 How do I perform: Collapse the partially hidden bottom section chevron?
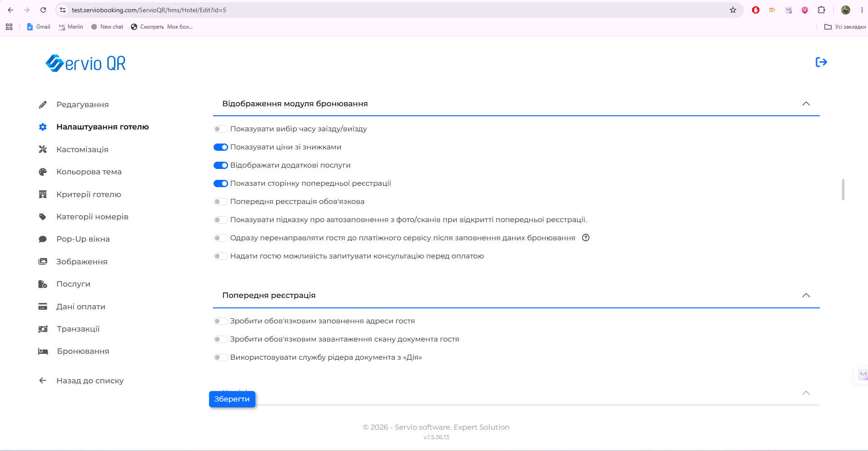(x=806, y=393)
